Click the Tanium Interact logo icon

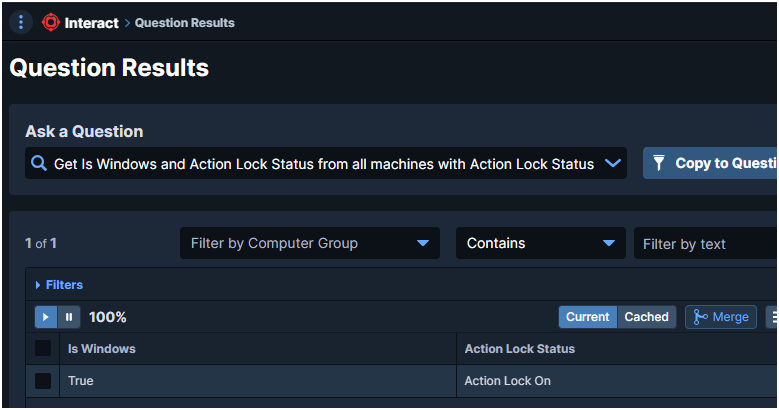tap(51, 22)
